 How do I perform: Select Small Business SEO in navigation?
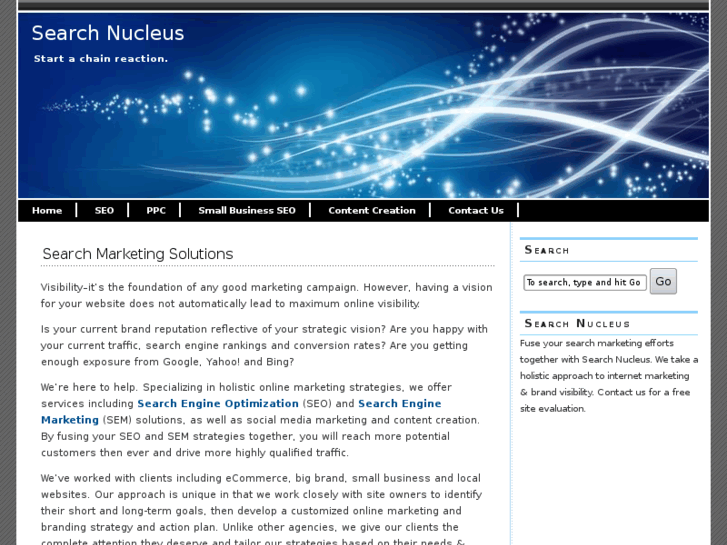point(247,210)
